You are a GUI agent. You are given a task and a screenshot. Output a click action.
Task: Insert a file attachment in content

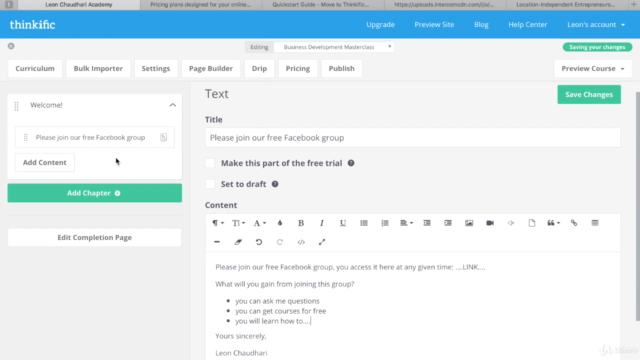pyautogui.click(x=532, y=223)
